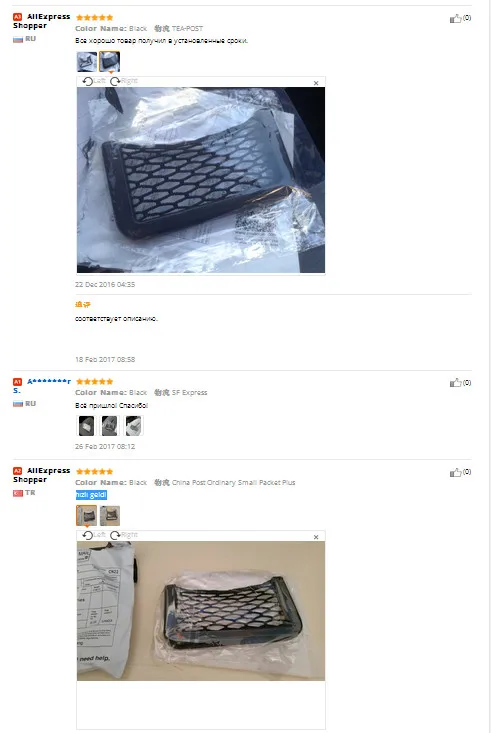Open reviewer profile A********r S.
The height and width of the screenshot is (733, 491).
pyautogui.click(x=42, y=386)
